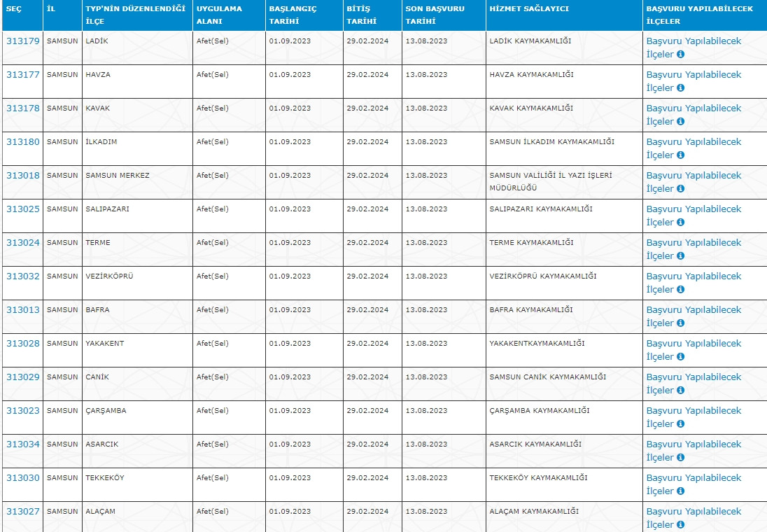Click the info icon for Samsun Merkez

tap(680, 189)
